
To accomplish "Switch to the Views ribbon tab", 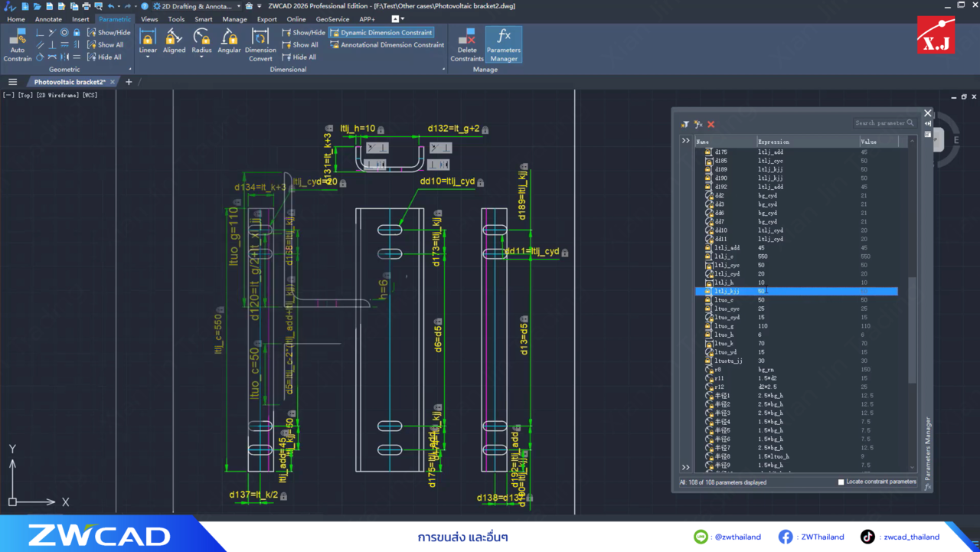I will 149,19.
